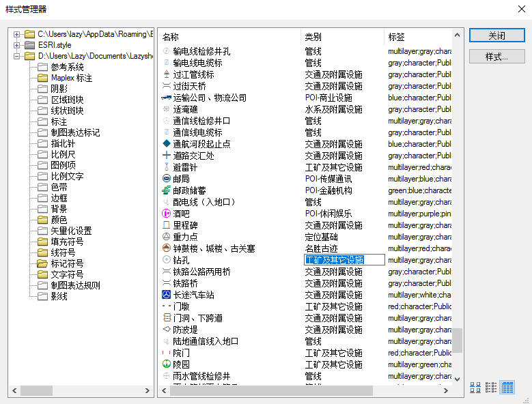532x404 pixels.
Task: Switch to large icons view
Action: [475, 388]
